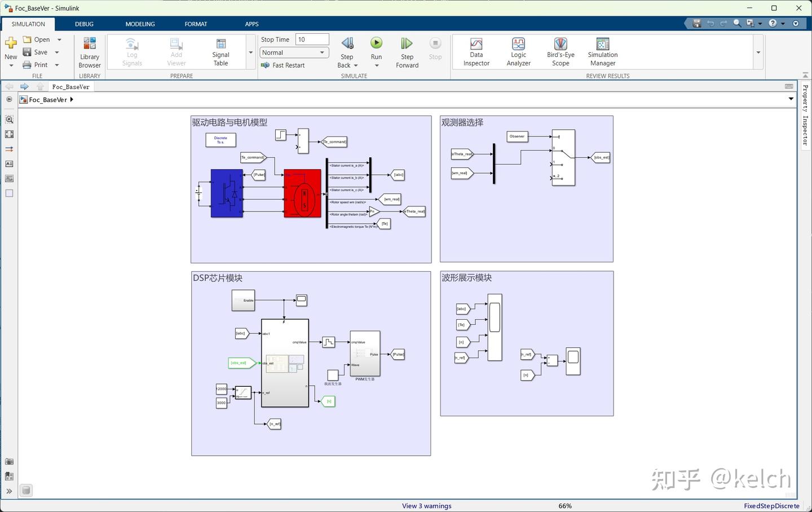
Task: Click the navigate forward arrow
Action: [x=24, y=86]
